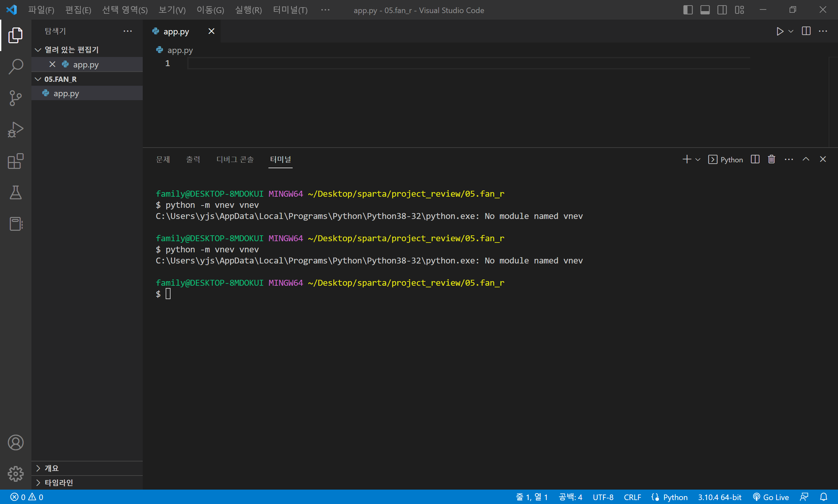Open Explorer views and more actions
Viewport: 838px width, 504px height.
coord(128,31)
